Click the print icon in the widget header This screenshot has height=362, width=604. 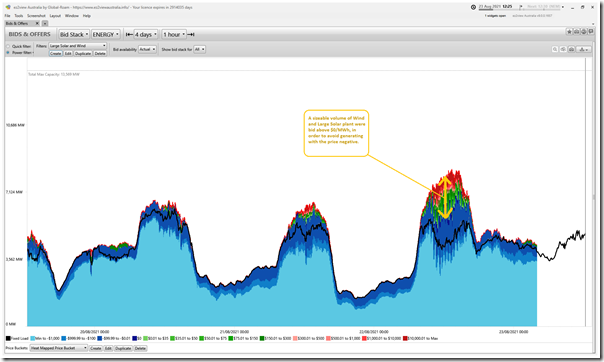584,32
